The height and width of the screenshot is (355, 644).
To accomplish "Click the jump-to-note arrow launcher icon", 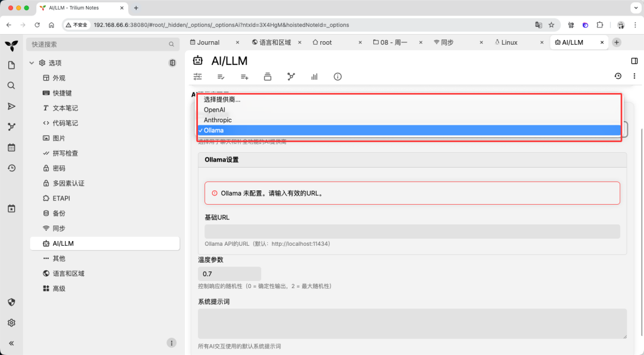I will click(11, 106).
